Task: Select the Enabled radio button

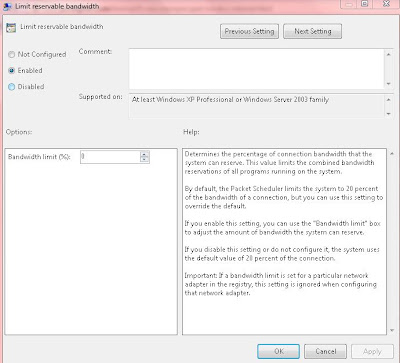Action: coord(12,70)
